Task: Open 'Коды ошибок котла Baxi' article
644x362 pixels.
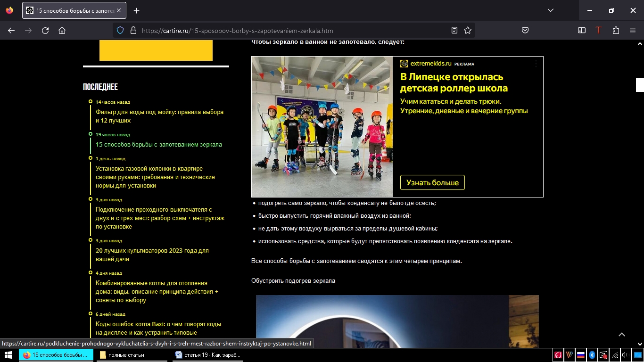Action: [158, 328]
